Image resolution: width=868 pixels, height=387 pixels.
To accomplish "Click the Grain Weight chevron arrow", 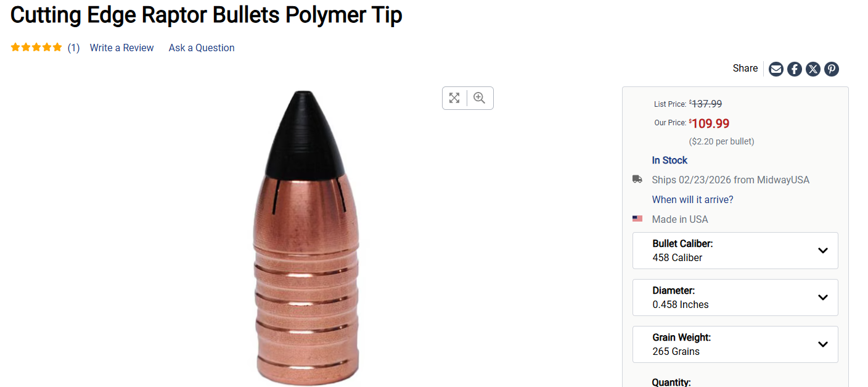I will pos(822,344).
